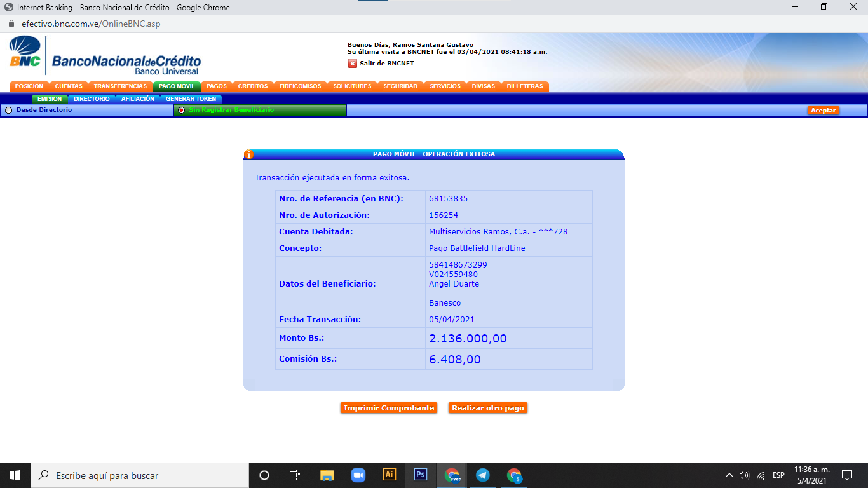Click Multiservicios Ramos account text
Viewport: 868px width, 488px height.
[x=498, y=232]
